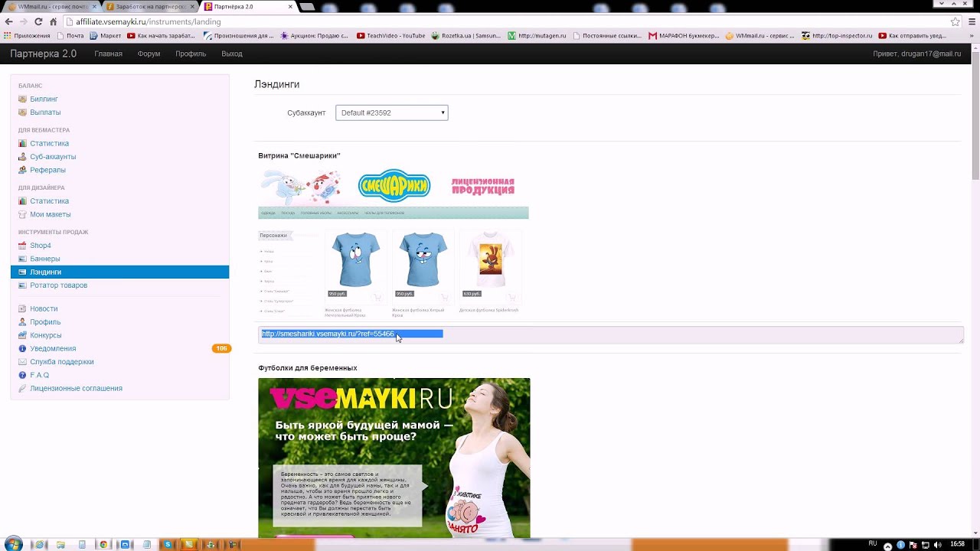Click Chrome icon in taskbar

(103, 545)
